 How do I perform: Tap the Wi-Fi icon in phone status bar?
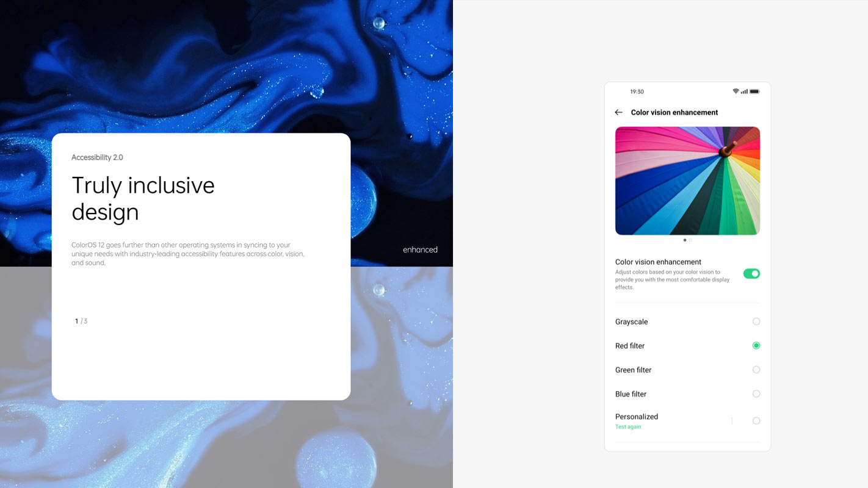coord(736,91)
